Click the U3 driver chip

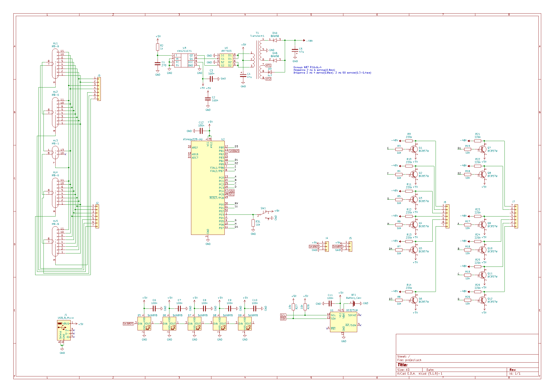(x=184, y=60)
